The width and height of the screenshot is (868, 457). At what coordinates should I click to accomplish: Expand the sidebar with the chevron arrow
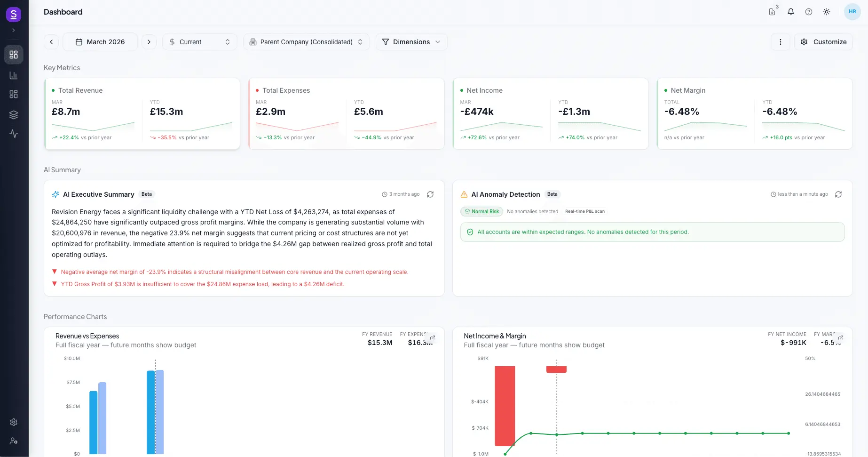point(14,30)
